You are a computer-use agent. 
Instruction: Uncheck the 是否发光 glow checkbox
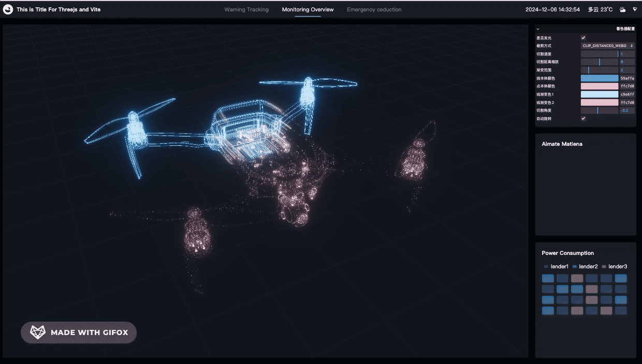583,38
